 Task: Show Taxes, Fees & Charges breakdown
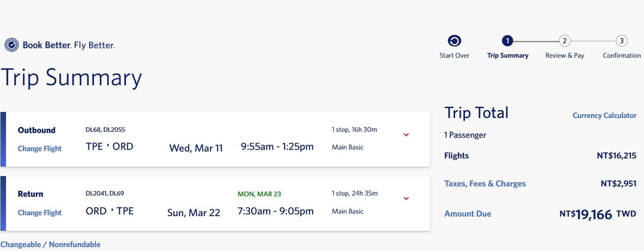coord(485,184)
